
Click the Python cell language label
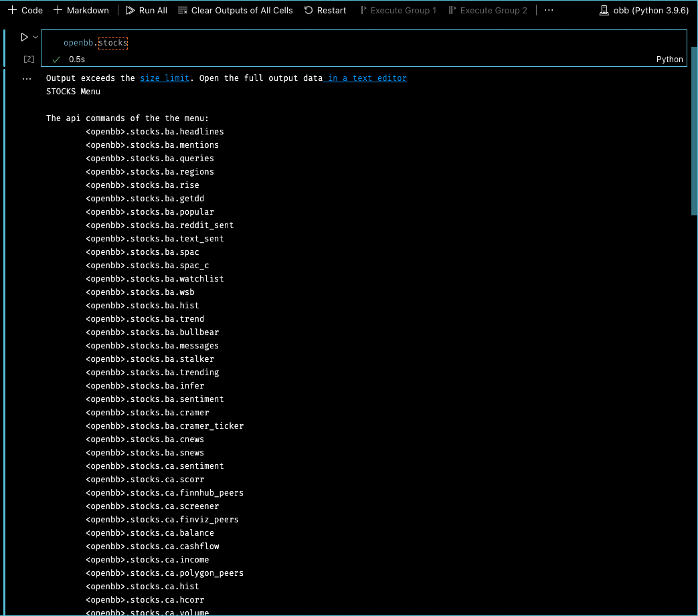coord(669,60)
